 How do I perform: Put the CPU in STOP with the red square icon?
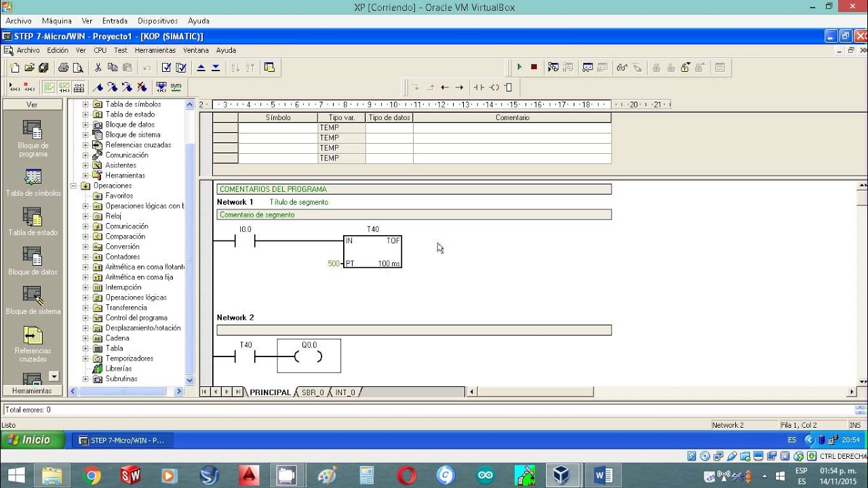534,67
